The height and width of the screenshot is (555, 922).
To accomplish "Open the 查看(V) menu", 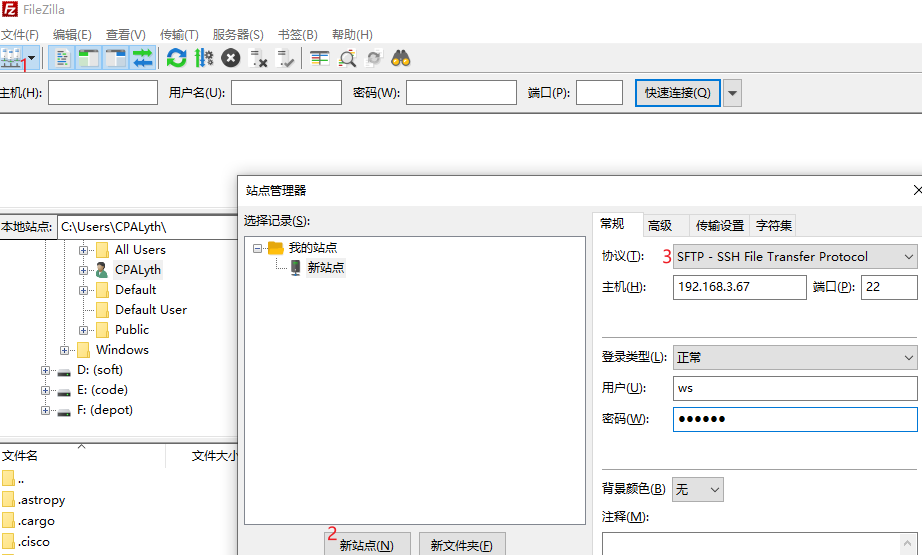I will coord(125,35).
